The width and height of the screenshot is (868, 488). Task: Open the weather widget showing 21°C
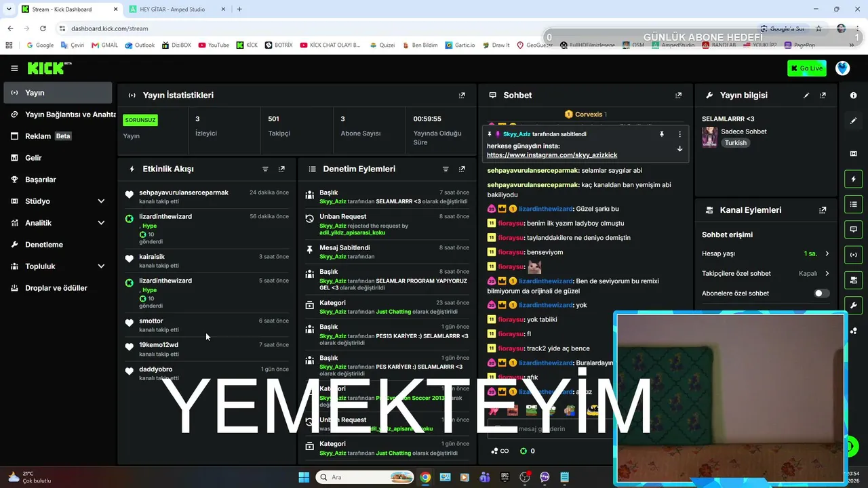click(30, 477)
